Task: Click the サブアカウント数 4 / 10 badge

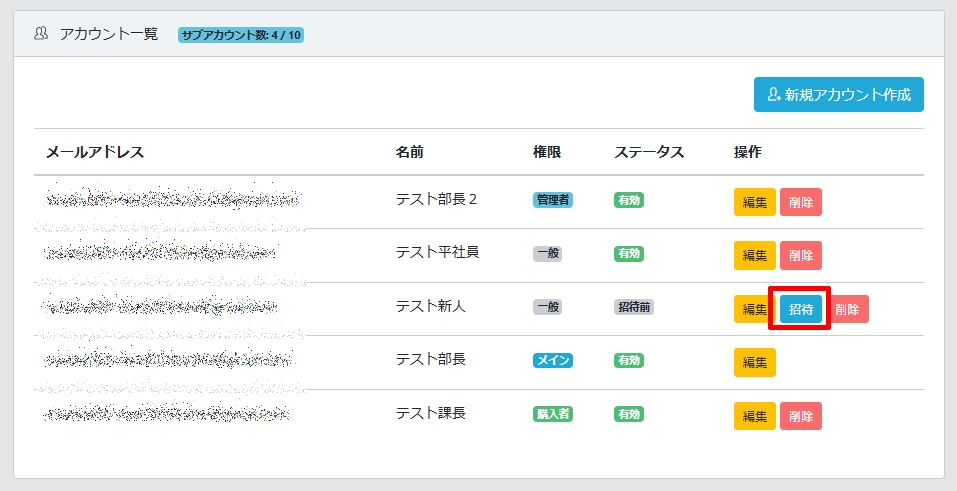Action: coord(241,35)
